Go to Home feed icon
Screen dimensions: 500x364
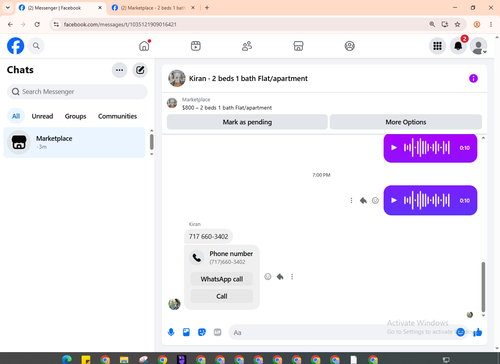point(144,46)
